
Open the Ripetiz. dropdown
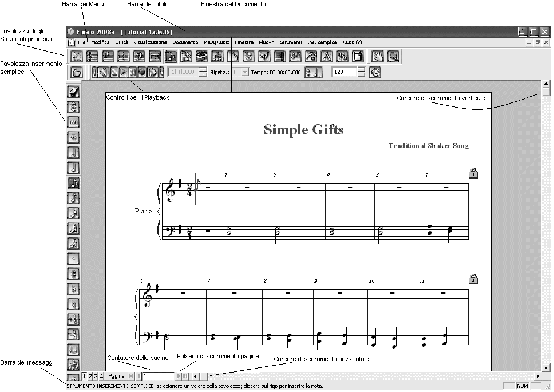click(x=245, y=72)
